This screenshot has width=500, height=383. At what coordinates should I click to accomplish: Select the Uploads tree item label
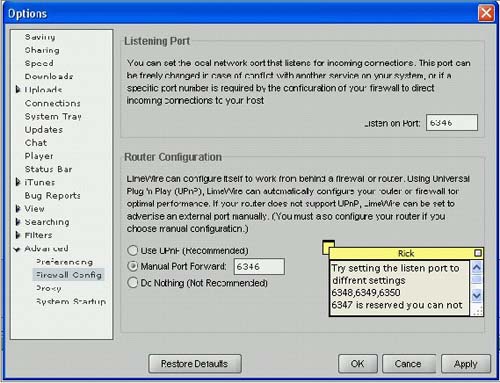[x=43, y=90]
